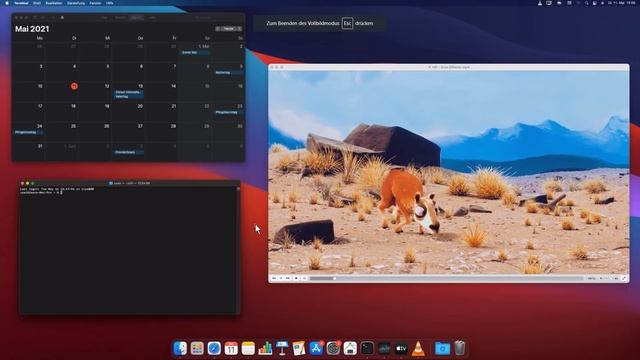Open Finder from the dock
Screen dimensions: 640x360
point(180,348)
